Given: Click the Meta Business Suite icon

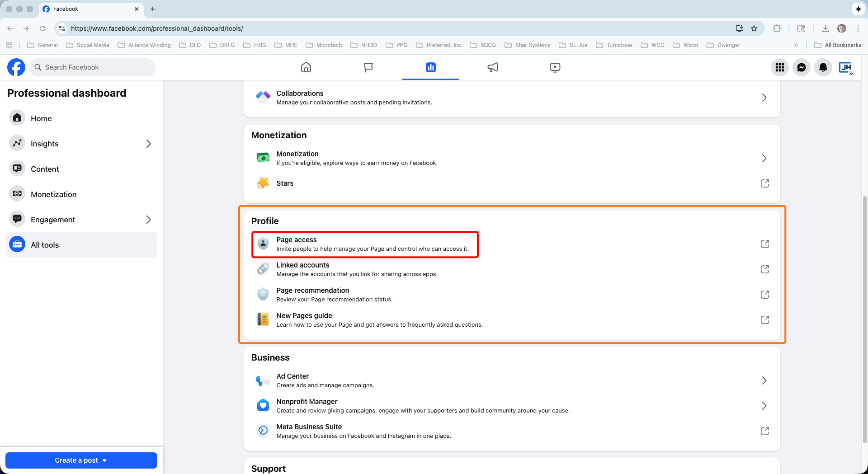Looking at the screenshot, I should pos(263,431).
